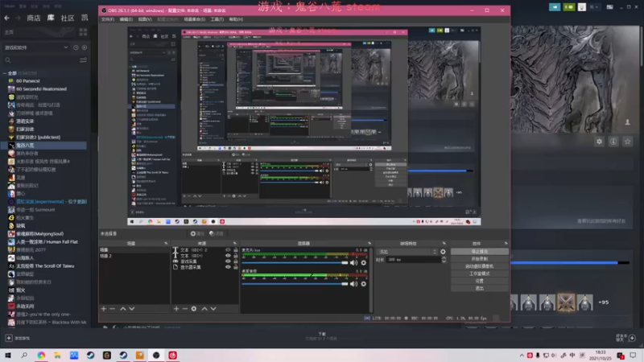Move scene down in Scenes panel
Screen dimensions: 644x362
click(131, 309)
